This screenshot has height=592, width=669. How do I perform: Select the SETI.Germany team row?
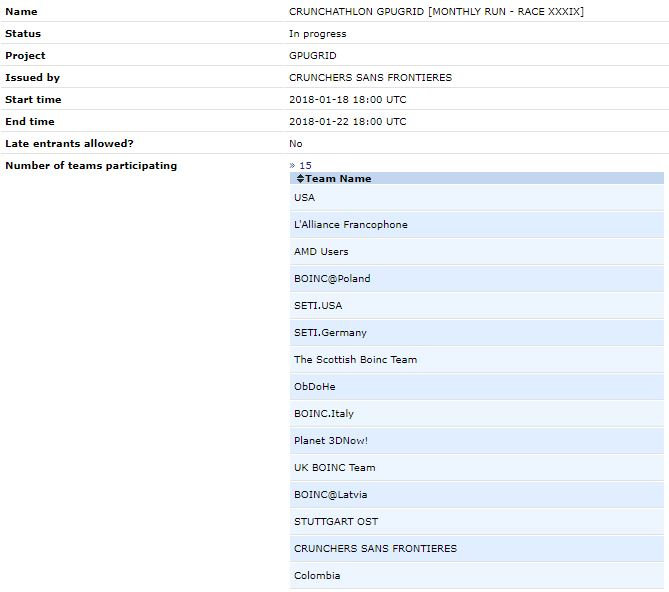point(477,333)
